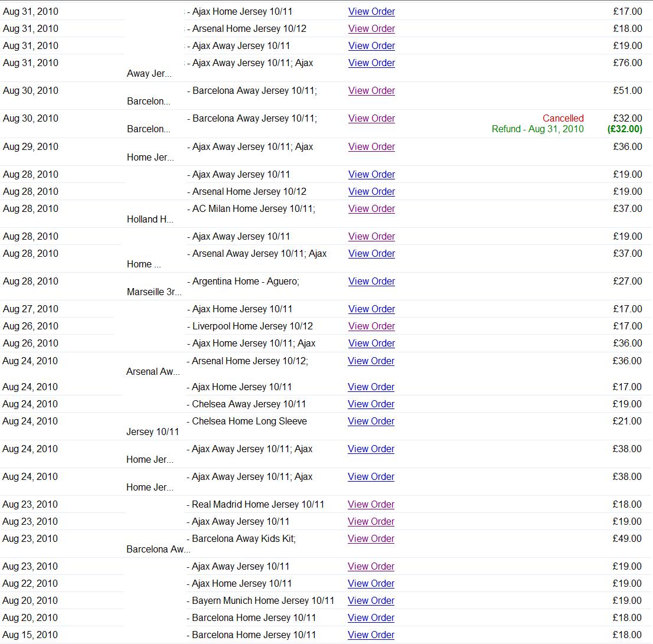The width and height of the screenshot is (653, 644).
Task: Open View Order for the Aug 29 order
Action: (371, 147)
